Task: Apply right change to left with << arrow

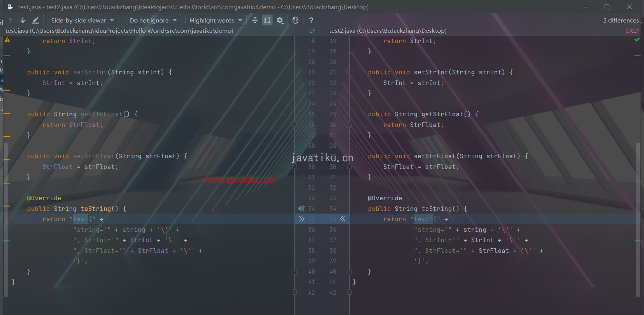Action: 343,219
